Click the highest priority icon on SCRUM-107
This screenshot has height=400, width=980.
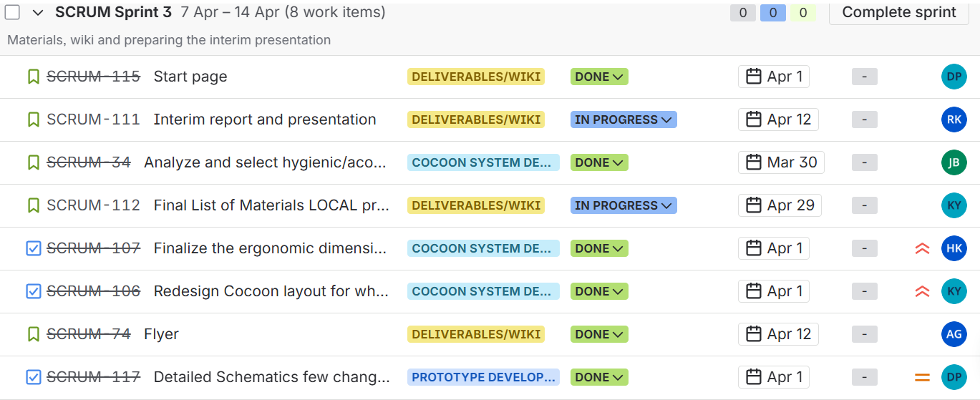coord(922,248)
